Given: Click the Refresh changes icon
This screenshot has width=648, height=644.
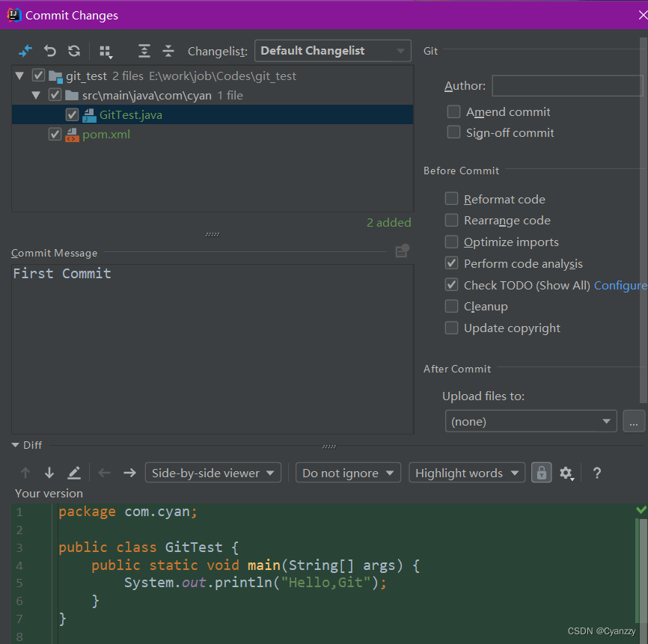Looking at the screenshot, I should [74, 51].
